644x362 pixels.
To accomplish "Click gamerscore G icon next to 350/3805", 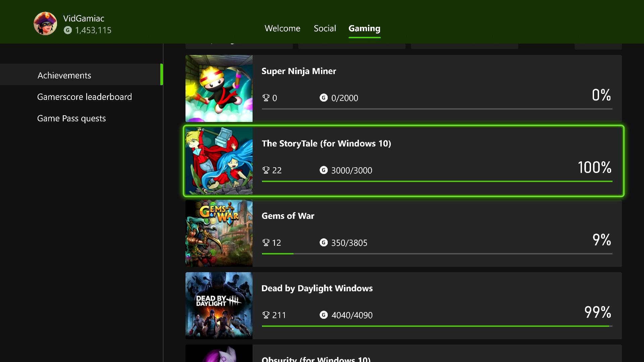I will point(323,242).
